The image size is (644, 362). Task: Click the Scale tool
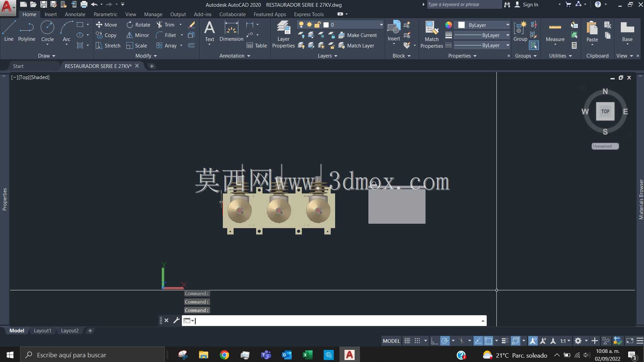pyautogui.click(x=137, y=45)
